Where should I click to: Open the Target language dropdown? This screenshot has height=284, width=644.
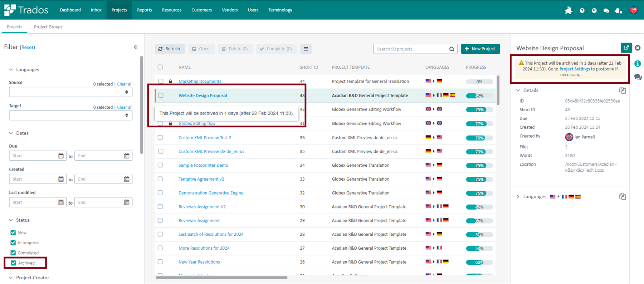click(70, 115)
